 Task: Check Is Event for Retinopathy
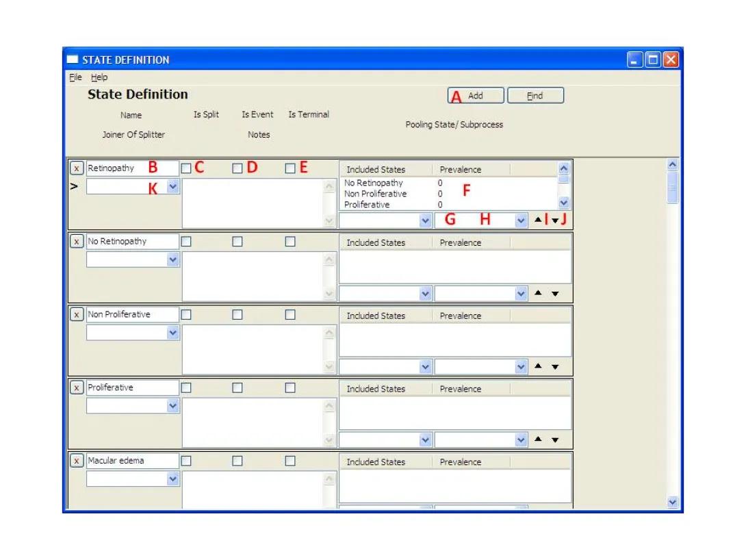point(237,168)
